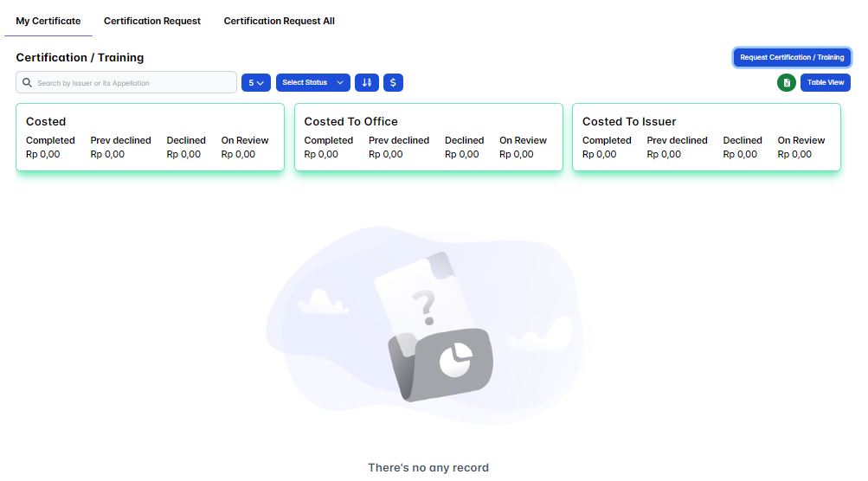Click the dollar sign cost filter button
Viewport: 868px width, 481px height.
pos(393,82)
